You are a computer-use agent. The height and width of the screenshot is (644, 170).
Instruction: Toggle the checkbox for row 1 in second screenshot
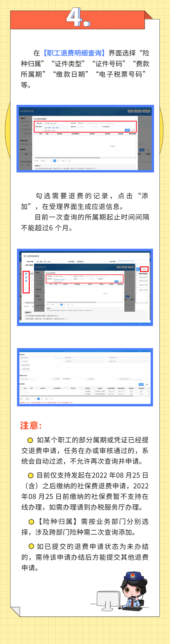(x=26, y=277)
